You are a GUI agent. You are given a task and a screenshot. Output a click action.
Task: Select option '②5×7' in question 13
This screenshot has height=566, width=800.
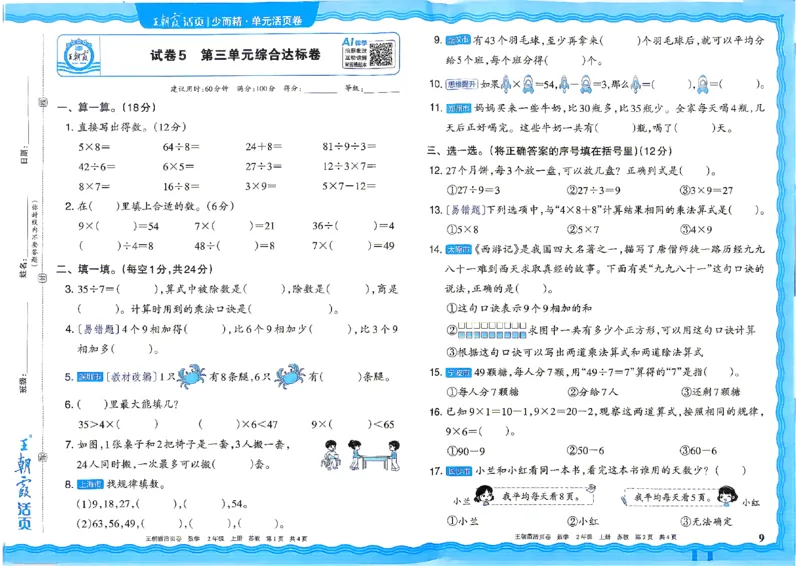point(583,230)
